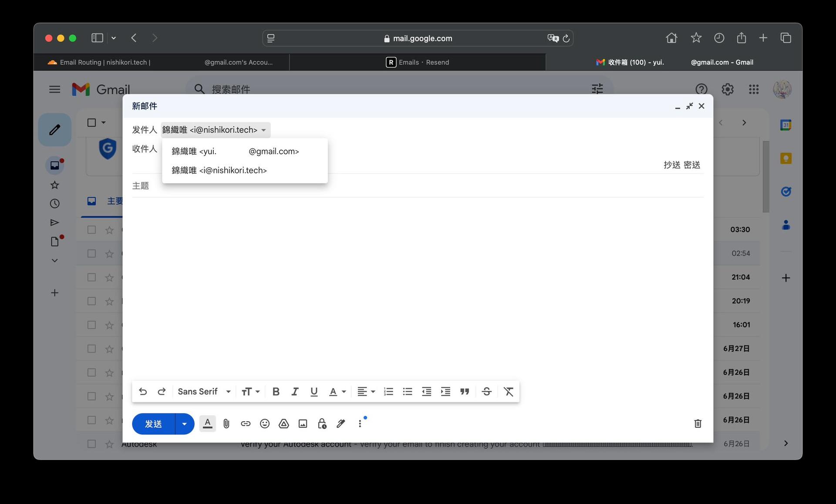The width and height of the screenshot is (836, 504).
Task: Insert a bulleted list
Action: [x=408, y=391]
